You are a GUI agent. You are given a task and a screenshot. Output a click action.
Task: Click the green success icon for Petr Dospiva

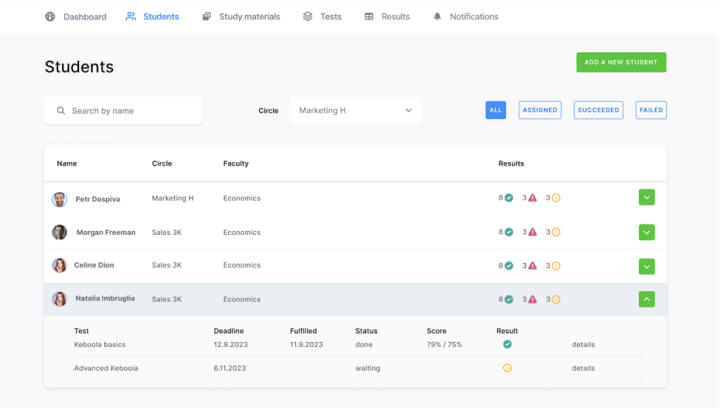click(x=509, y=198)
